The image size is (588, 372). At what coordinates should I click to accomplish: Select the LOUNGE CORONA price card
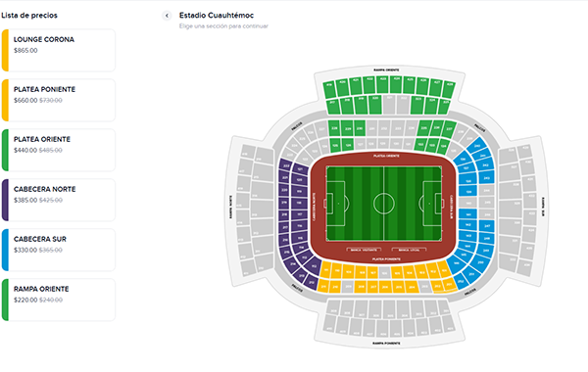[59, 50]
